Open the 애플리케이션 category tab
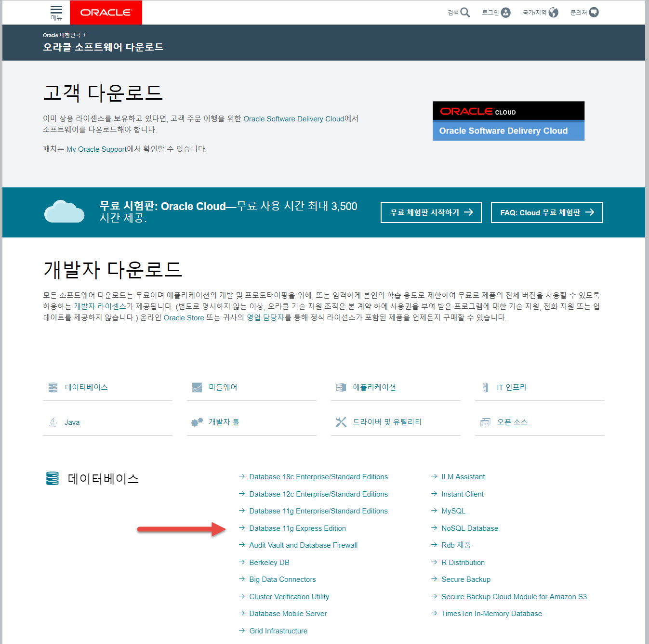Screen dimensions: 649x644 (x=396, y=387)
